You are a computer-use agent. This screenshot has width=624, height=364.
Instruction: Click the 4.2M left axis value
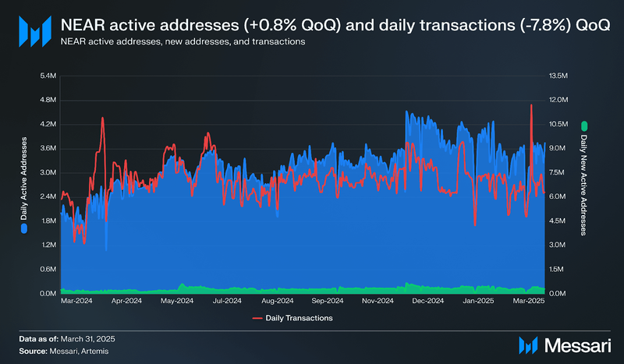click(48, 124)
